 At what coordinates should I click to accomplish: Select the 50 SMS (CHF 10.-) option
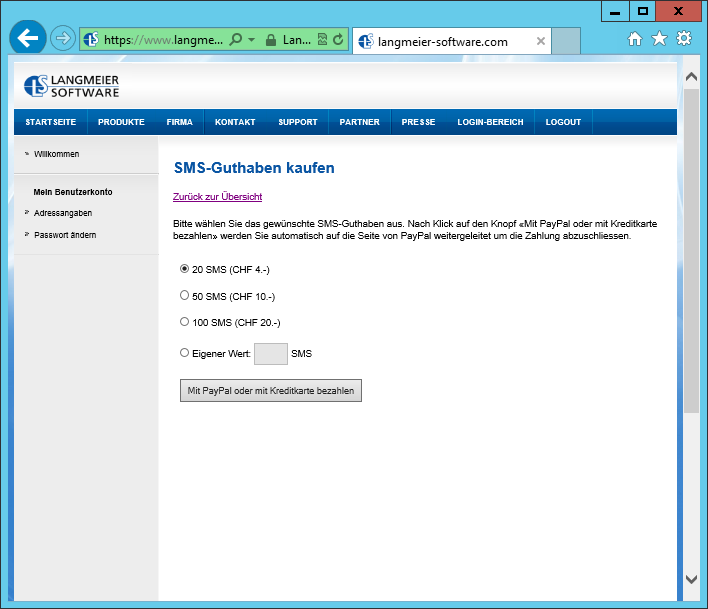pyautogui.click(x=184, y=295)
